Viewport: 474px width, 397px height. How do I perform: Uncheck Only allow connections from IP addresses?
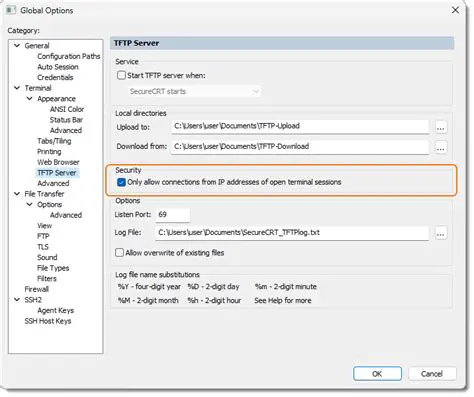click(x=121, y=182)
